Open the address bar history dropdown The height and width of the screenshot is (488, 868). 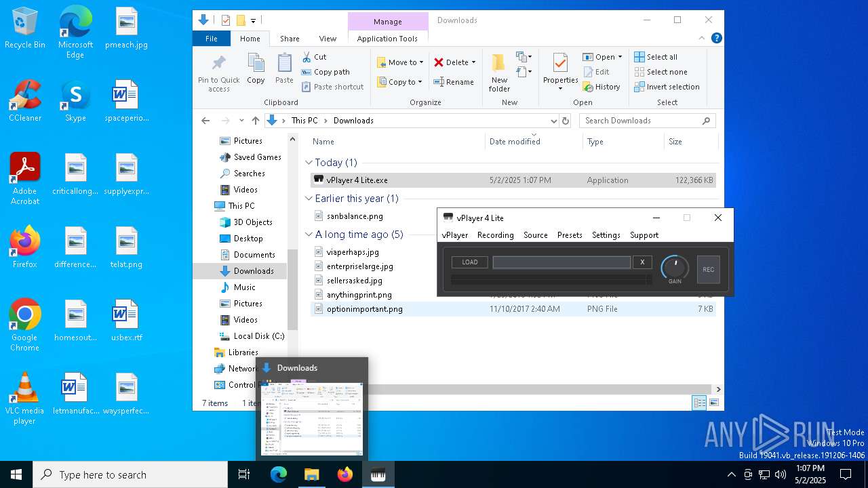point(553,121)
